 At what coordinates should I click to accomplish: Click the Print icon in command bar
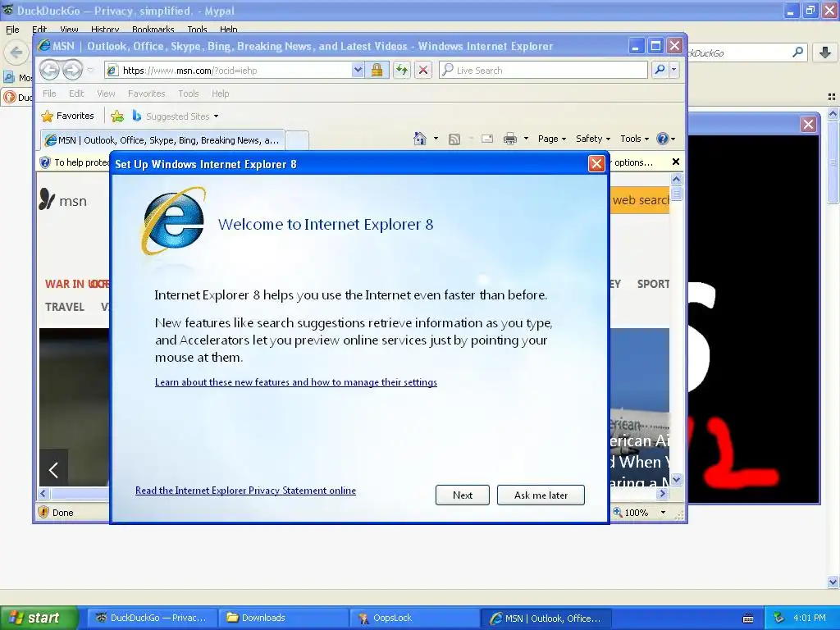pyautogui.click(x=510, y=139)
